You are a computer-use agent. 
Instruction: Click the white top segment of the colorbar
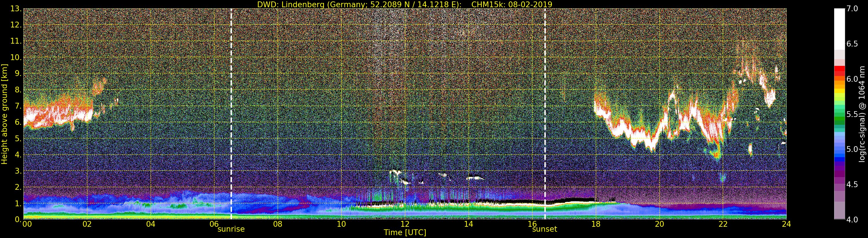tap(839, 29)
